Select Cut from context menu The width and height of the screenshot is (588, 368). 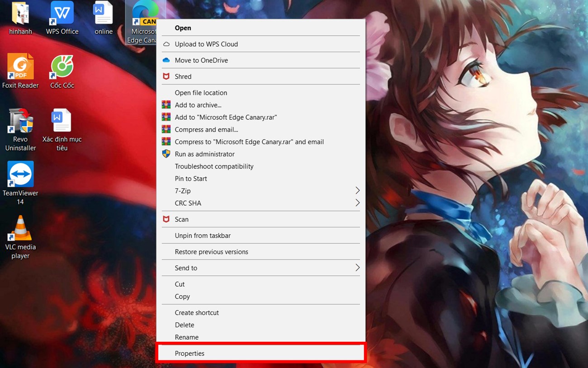pyautogui.click(x=261, y=284)
